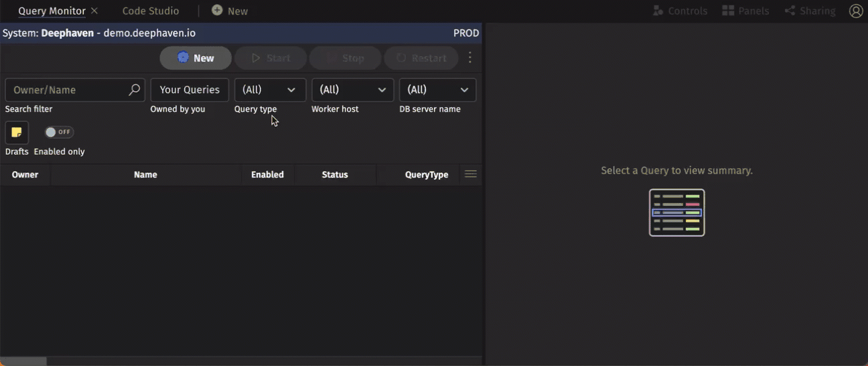
Task: Expand the Worker host dropdown
Action: [352, 90]
